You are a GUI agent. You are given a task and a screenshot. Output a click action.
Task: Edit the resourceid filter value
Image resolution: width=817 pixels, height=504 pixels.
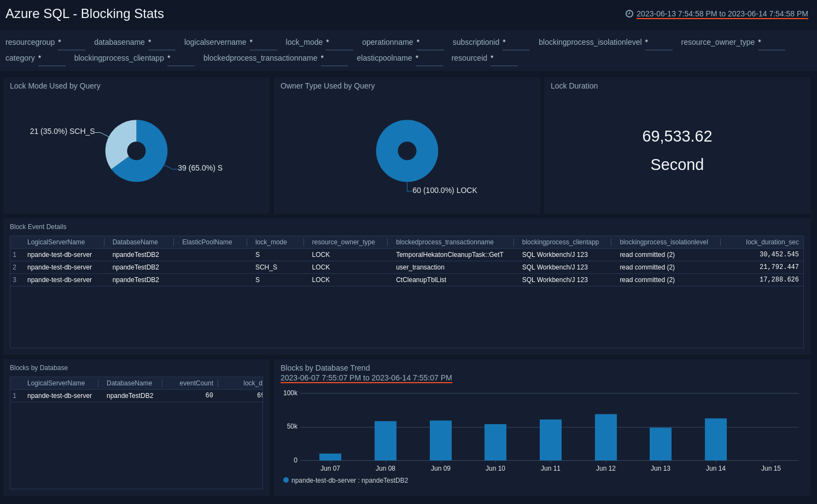tap(504, 58)
